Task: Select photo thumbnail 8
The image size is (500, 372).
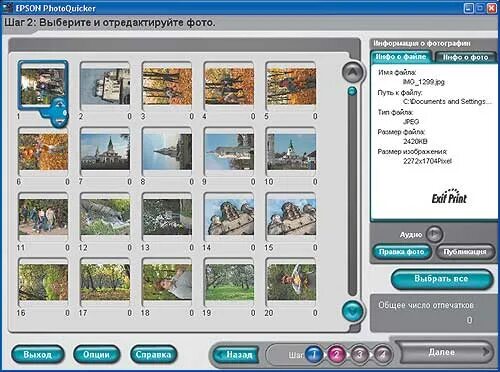Action: pyautogui.click(x=167, y=152)
